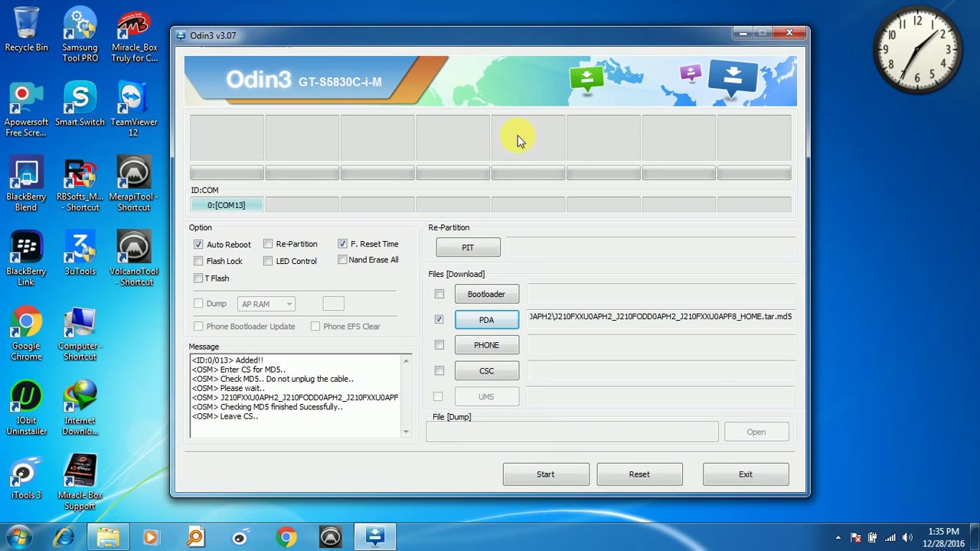Check the Bootloader file checkbox
This screenshot has height=551, width=980.
coord(439,294)
